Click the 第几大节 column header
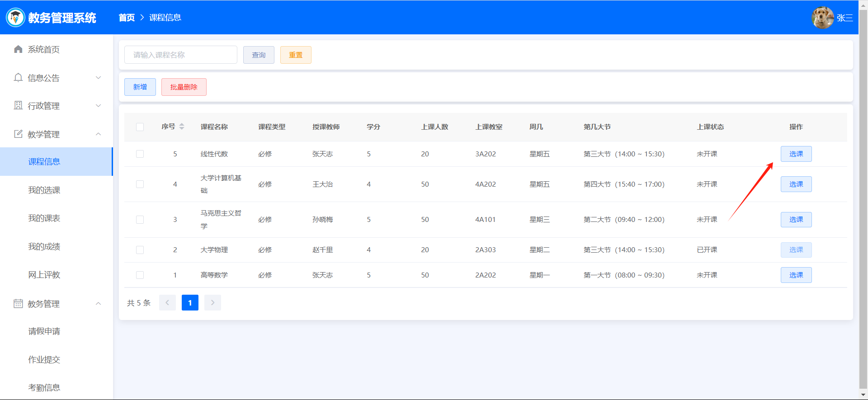This screenshot has height=400, width=868. (x=597, y=127)
